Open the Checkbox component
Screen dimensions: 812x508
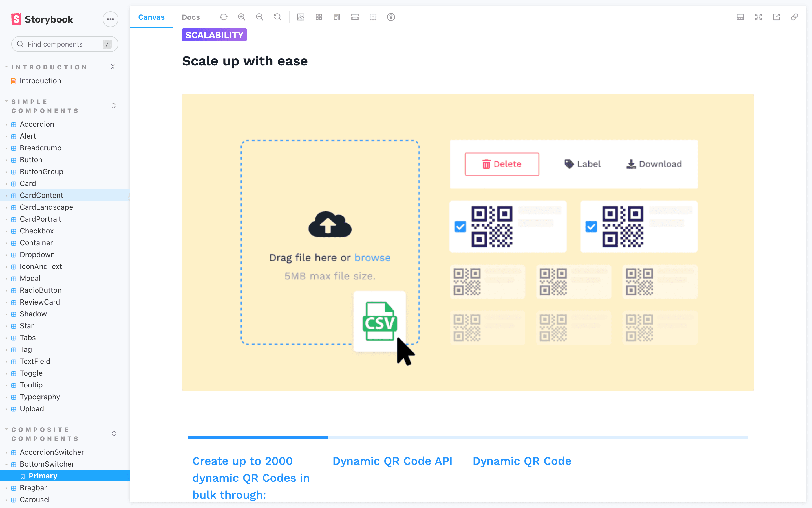[37, 231]
